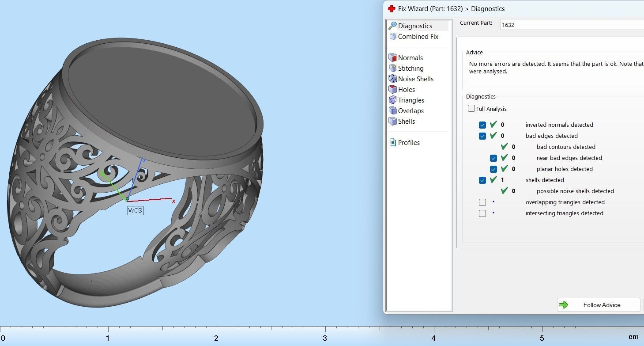Image resolution: width=644 pixels, height=346 pixels.
Task: Click the Normals cube icon
Action: [x=392, y=57]
